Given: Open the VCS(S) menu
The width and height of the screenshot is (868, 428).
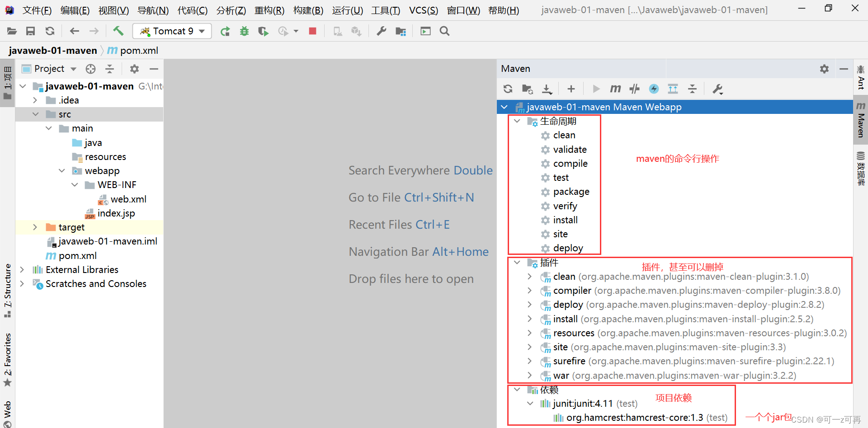Looking at the screenshot, I should [x=423, y=10].
